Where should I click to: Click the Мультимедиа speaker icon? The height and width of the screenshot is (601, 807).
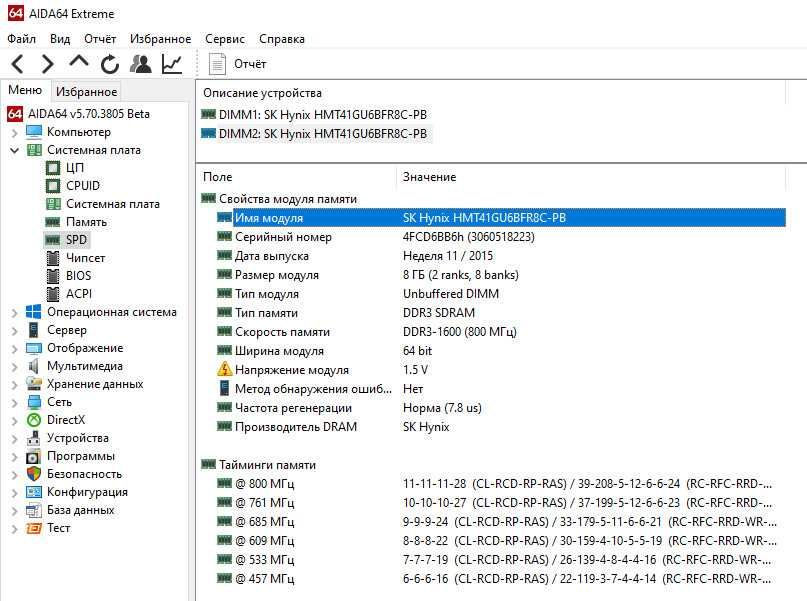pos(33,366)
